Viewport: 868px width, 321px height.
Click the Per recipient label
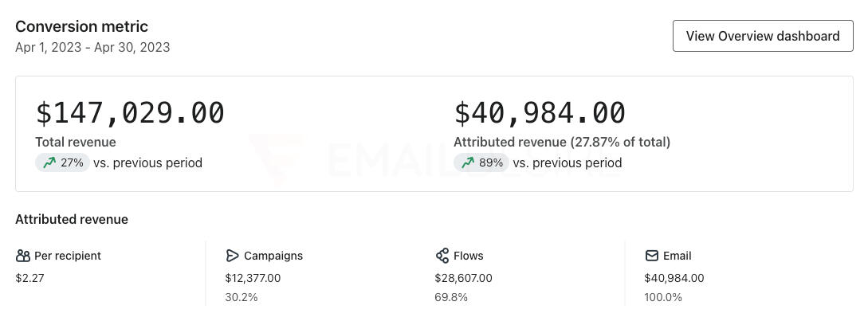point(68,256)
